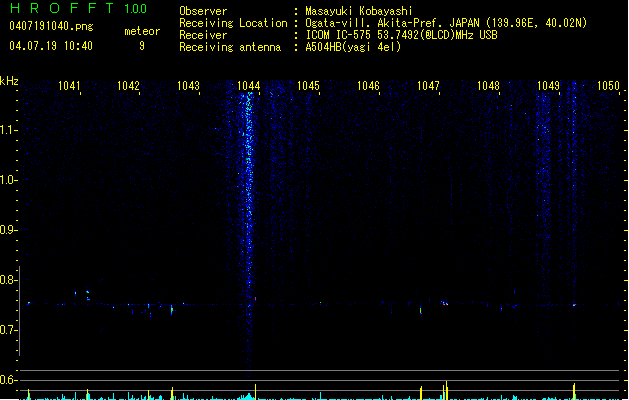Click the 1045 time axis mark
The width and height of the screenshot is (629, 400).
tap(308, 86)
